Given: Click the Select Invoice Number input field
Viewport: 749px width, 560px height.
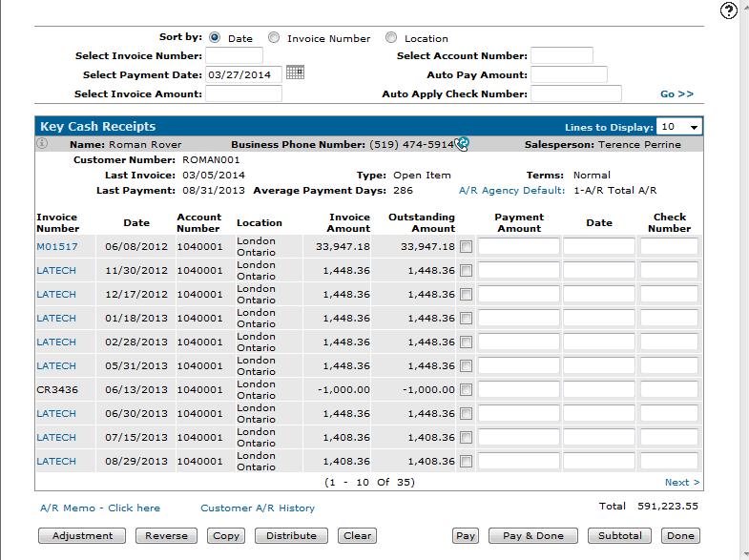Looking at the screenshot, I should coord(234,56).
